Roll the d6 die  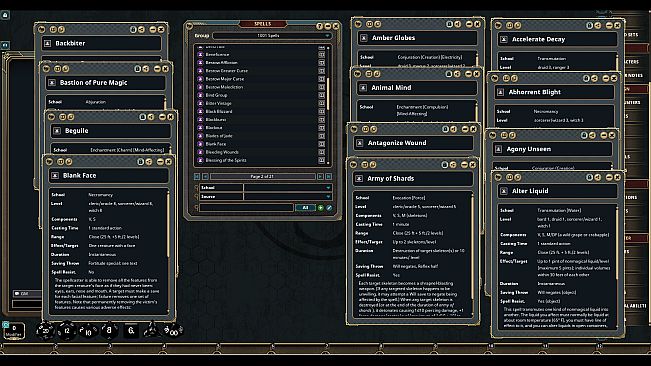pos(131,331)
